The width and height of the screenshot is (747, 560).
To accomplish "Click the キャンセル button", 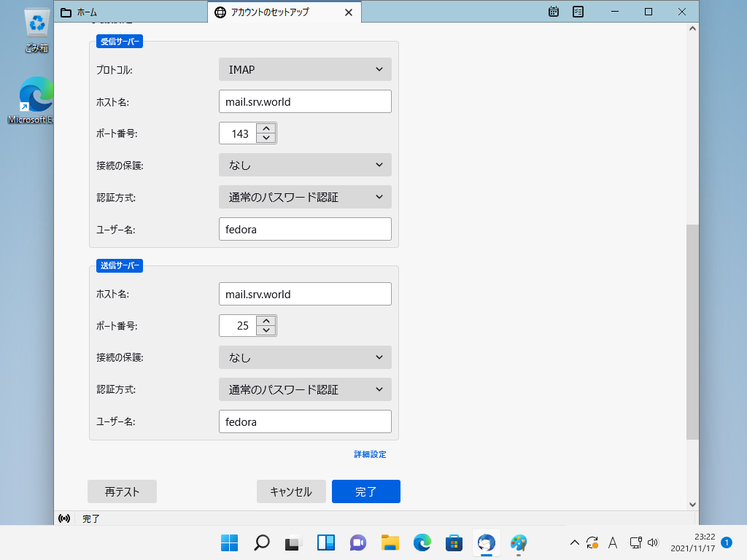I will coord(291,491).
